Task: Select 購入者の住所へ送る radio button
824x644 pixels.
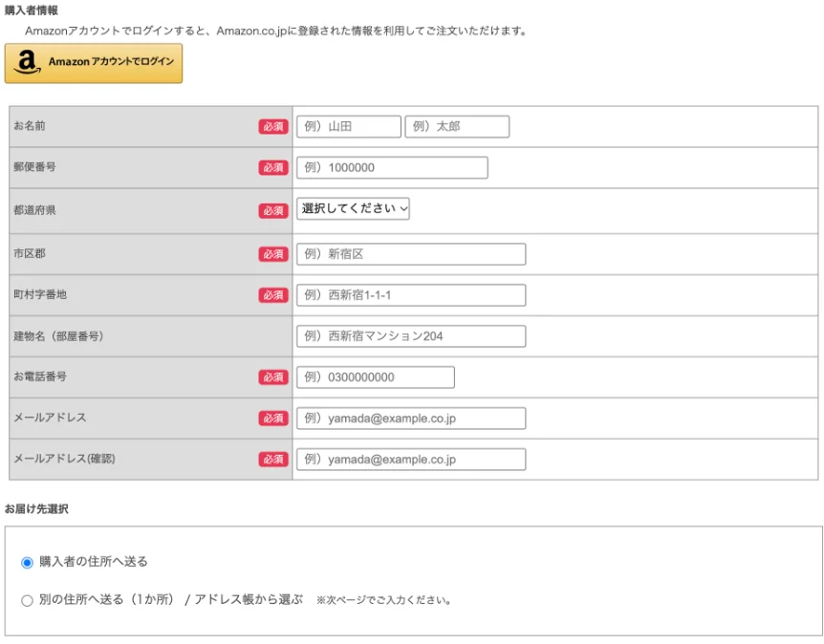Action: point(27,563)
